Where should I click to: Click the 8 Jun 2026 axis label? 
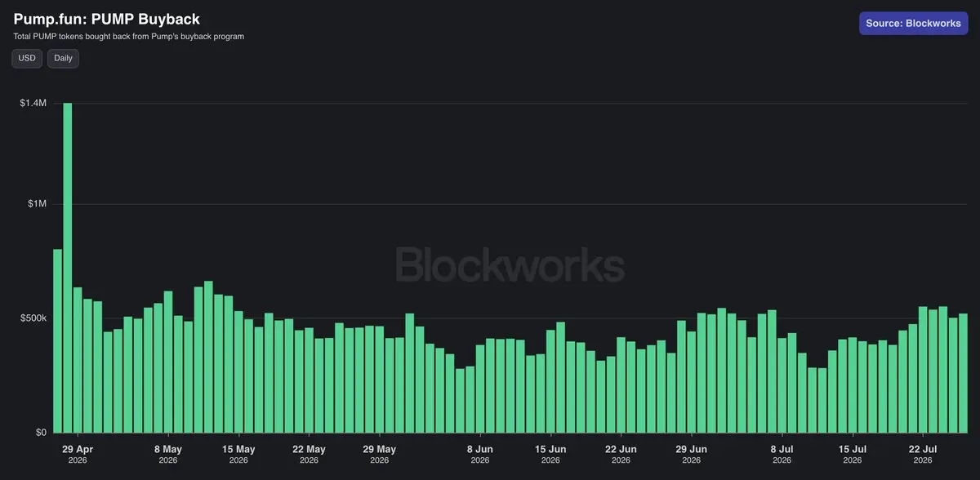pyautogui.click(x=480, y=454)
